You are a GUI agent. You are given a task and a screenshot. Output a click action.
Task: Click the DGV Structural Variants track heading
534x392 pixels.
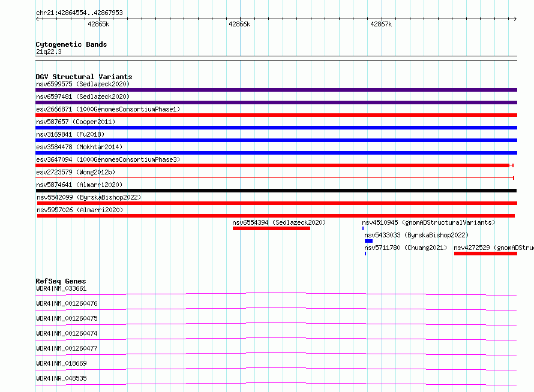pos(84,77)
